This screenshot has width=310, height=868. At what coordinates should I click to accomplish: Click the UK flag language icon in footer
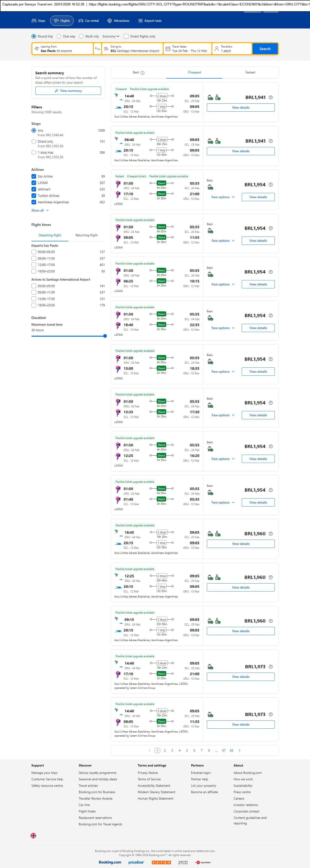[x=33, y=835]
